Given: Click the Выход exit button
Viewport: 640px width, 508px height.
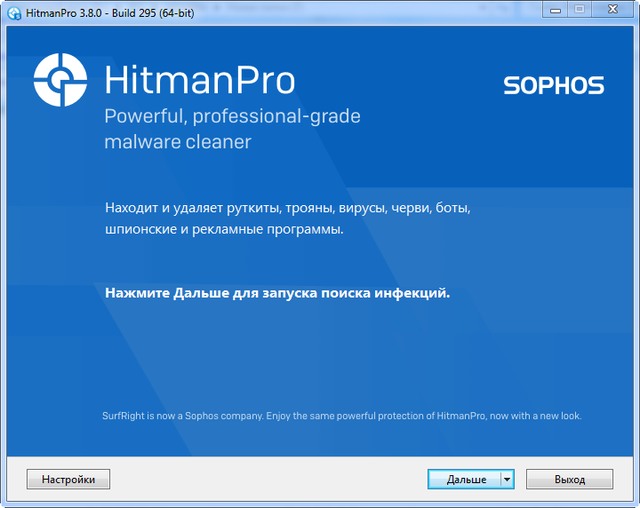Looking at the screenshot, I should click(569, 479).
